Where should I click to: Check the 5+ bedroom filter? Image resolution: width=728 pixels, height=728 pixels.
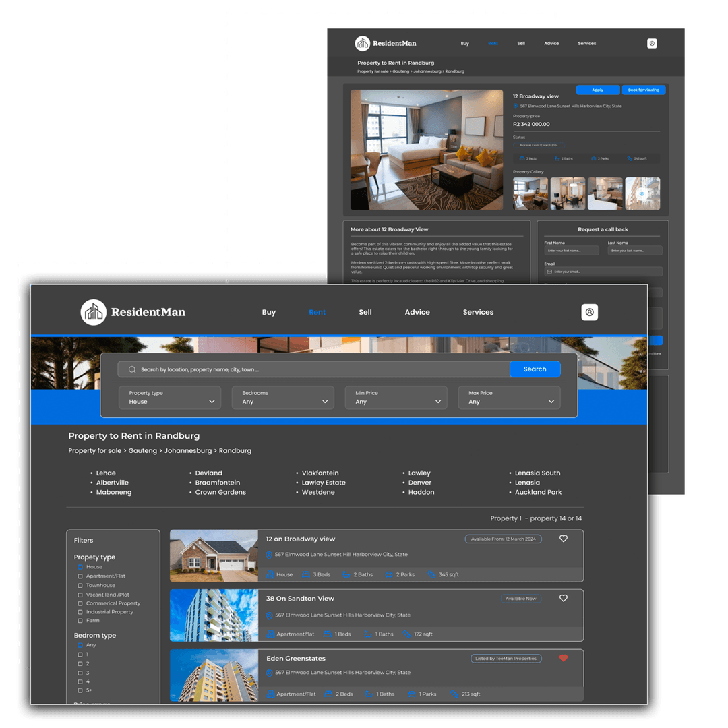pyautogui.click(x=80, y=690)
